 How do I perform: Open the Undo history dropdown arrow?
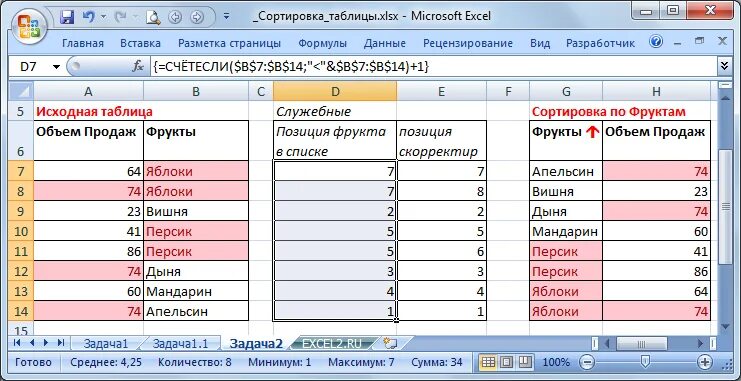click(x=102, y=17)
